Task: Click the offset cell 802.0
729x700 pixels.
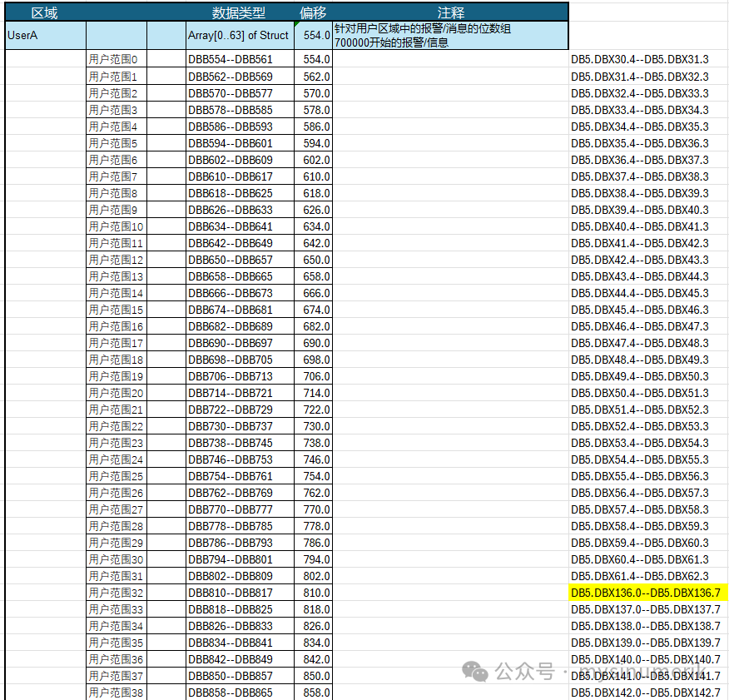Action: click(313, 576)
